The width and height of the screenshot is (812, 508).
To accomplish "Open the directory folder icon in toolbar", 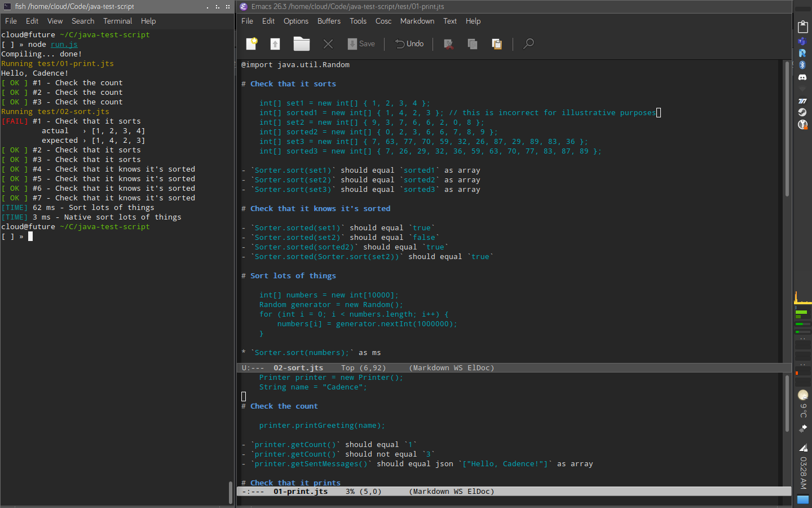I will point(302,43).
